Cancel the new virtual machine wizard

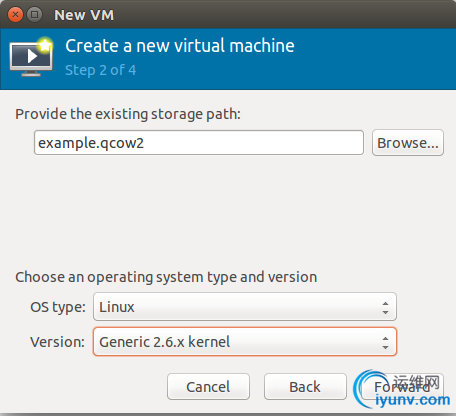[x=208, y=387]
